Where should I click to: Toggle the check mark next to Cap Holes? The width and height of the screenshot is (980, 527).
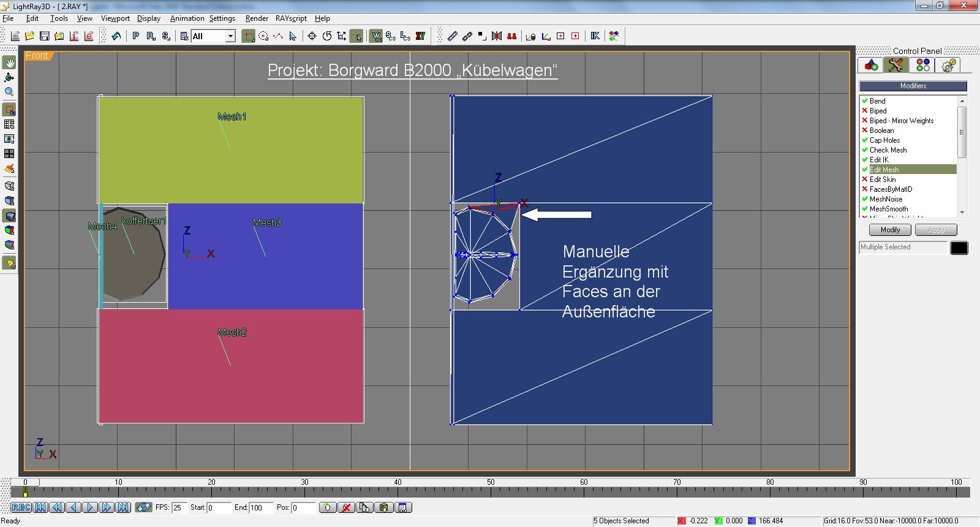(865, 140)
